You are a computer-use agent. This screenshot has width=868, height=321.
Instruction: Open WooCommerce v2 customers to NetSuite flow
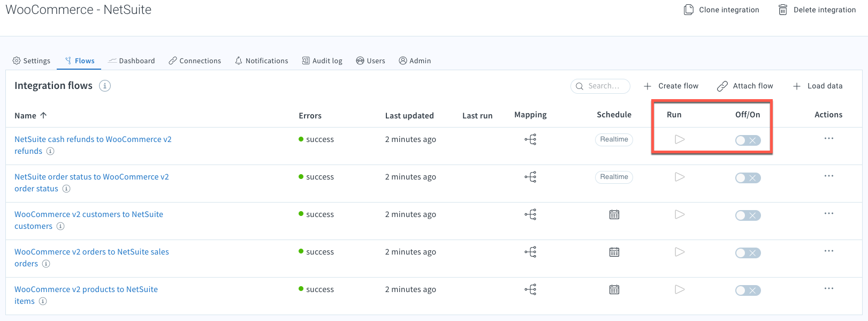tap(89, 220)
